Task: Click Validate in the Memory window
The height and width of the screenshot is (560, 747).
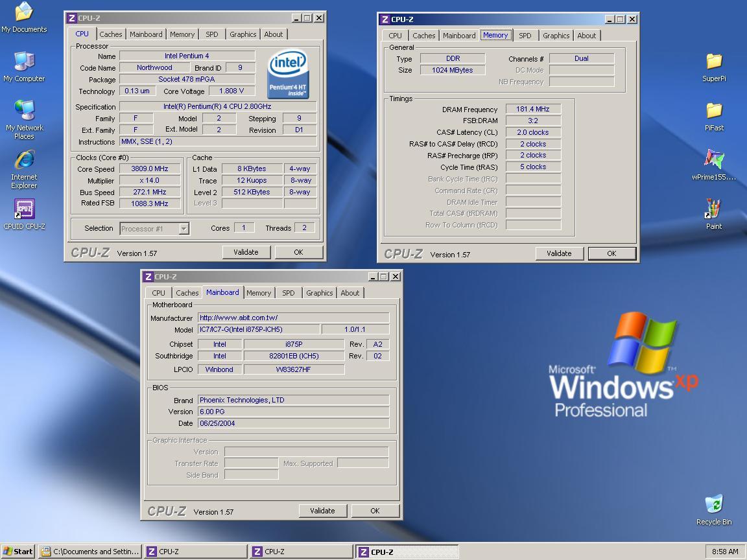Action: [x=560, y=253]
